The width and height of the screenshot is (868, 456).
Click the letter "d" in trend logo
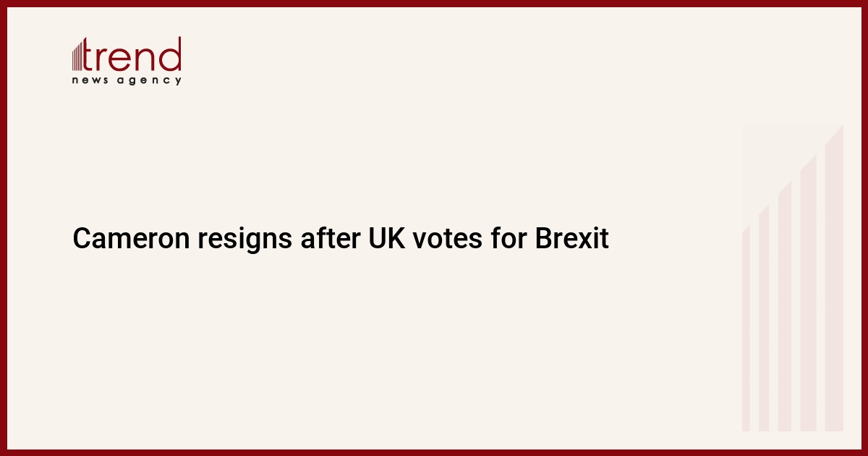click(171, 55)
